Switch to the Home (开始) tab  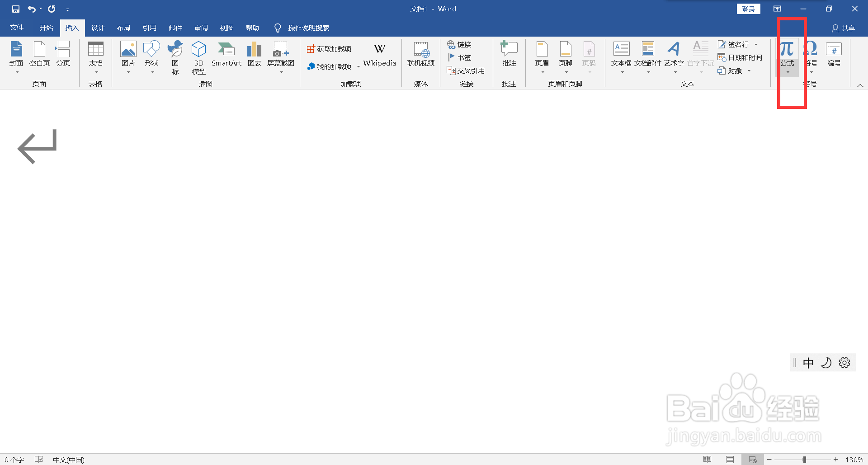click(46, 28)
